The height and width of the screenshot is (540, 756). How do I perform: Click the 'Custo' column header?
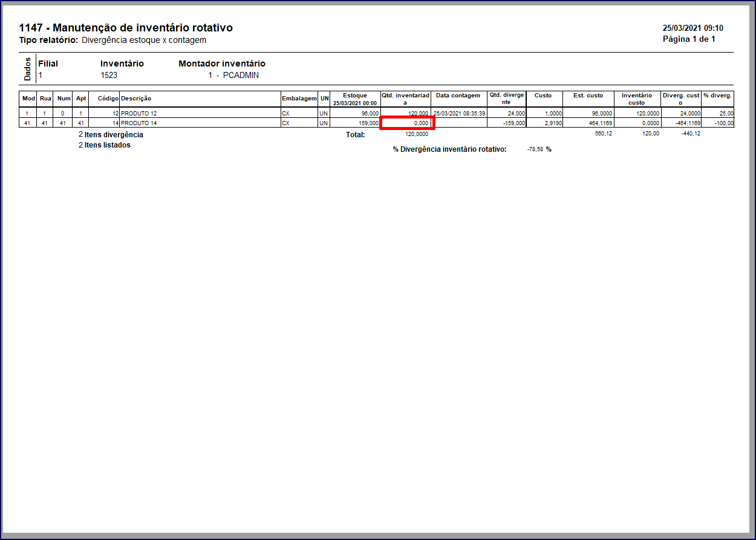[543, 96]
